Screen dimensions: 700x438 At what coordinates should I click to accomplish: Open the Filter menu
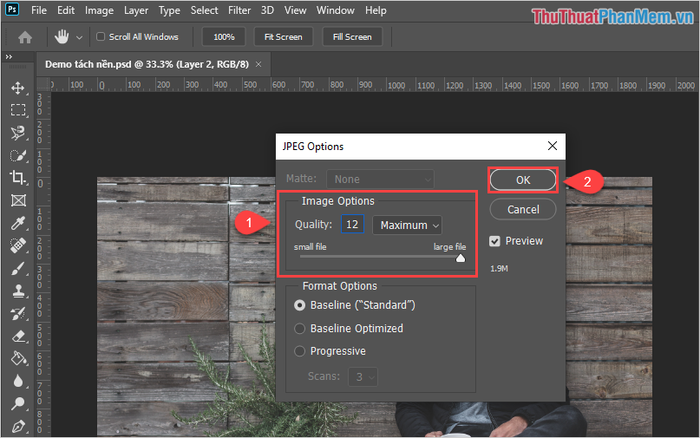[239, 10]
